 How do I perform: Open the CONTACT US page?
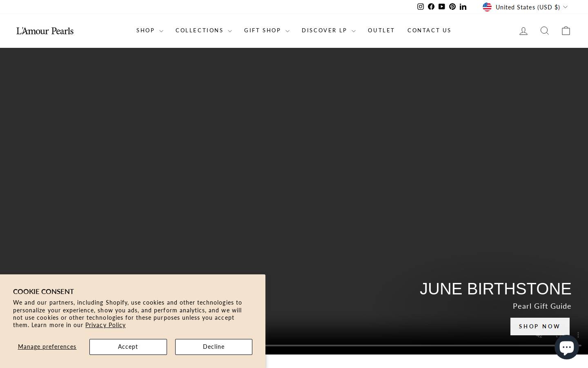pyautogui.click(x=429, y=31)
